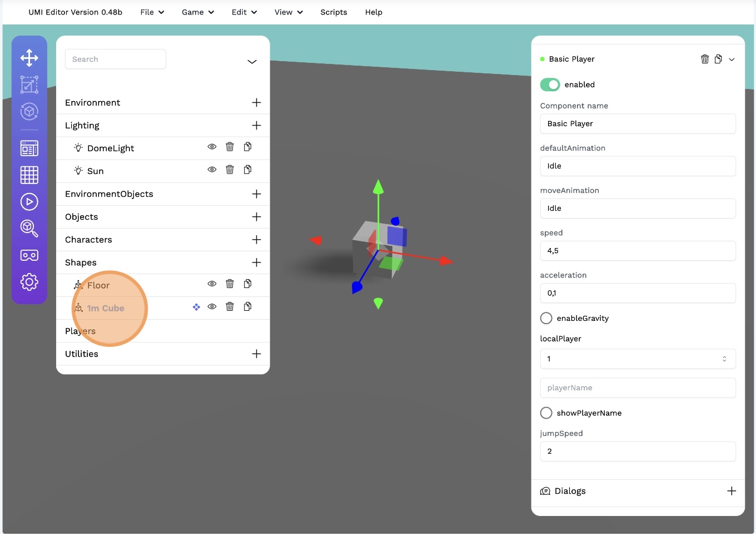756x536 pixels.
Task: Delete the Basic Player component
Action: pos(705,59)
